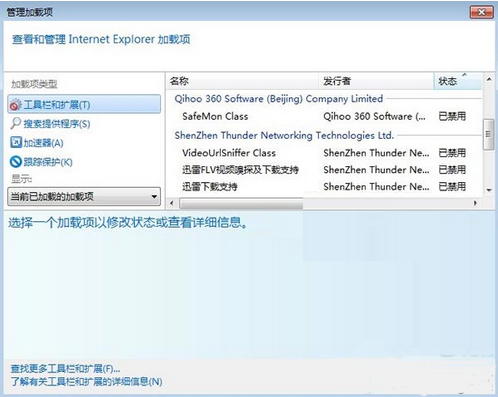The height and width of the screenshot is (397, 498).
Task: Click horizontal scrollbar left arrow
Action: coord(172,203)
